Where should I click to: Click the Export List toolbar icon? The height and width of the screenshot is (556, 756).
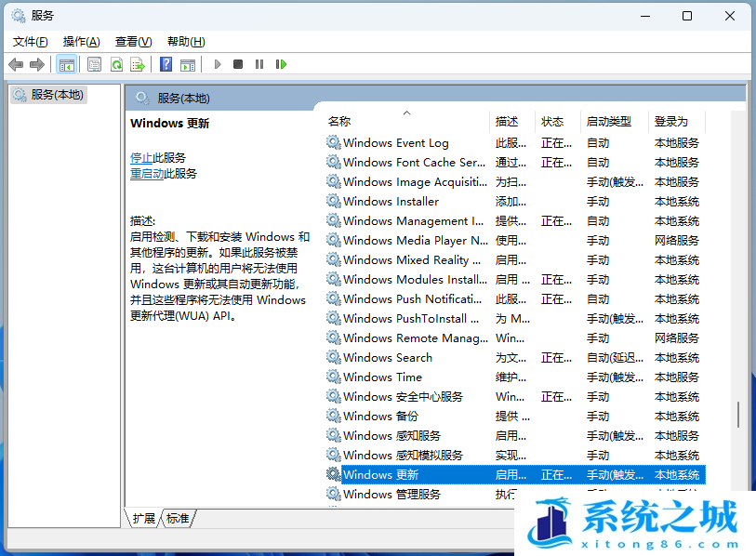(x=138, y=64)
